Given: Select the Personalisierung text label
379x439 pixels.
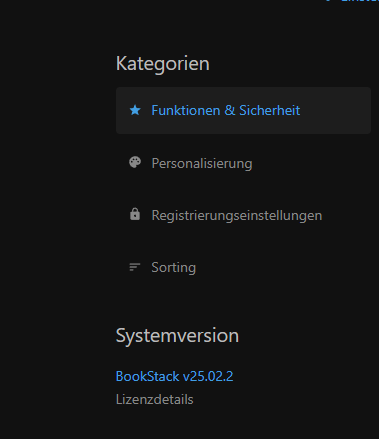Looking at the screenshot, I should (202, 163).
